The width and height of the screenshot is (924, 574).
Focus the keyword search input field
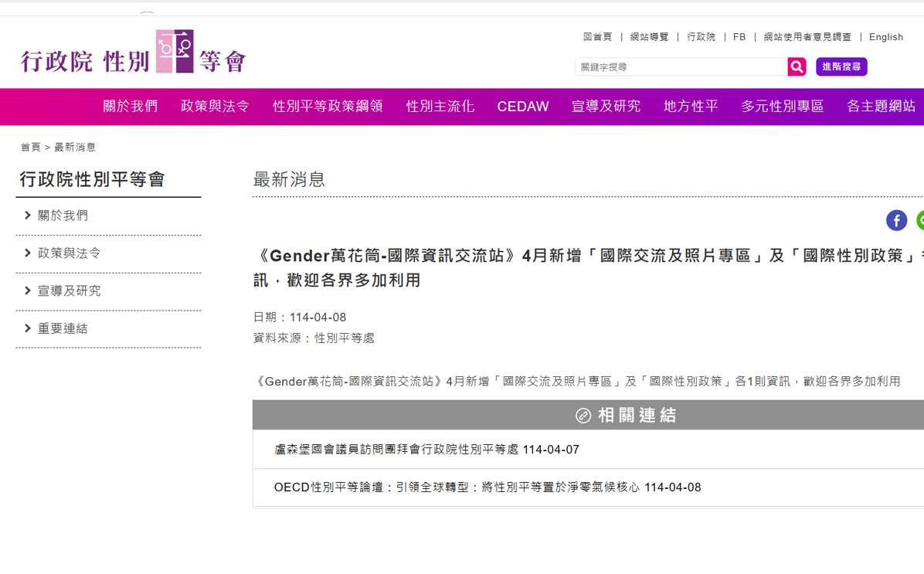[x=680, y=67]
